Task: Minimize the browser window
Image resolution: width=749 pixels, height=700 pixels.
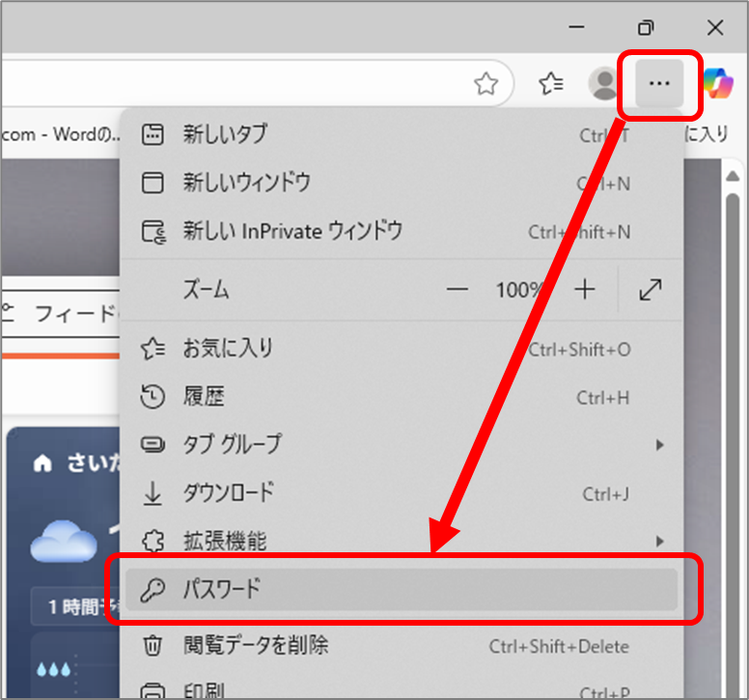Action: (x=576, y=27)
